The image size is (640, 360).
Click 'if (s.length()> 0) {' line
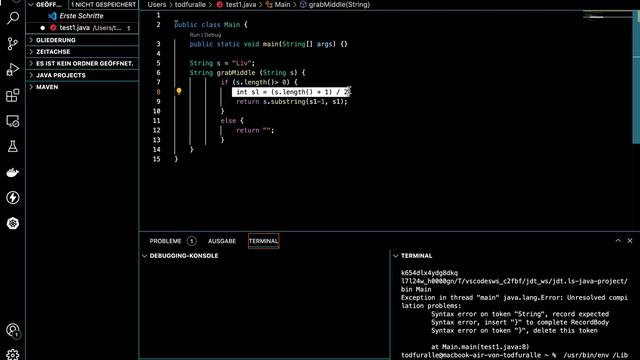tap(259, 82)
